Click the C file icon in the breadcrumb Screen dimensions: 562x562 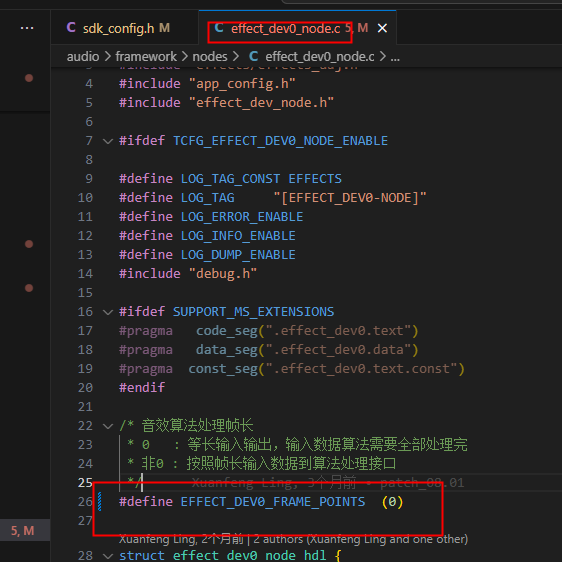(253, 56)
